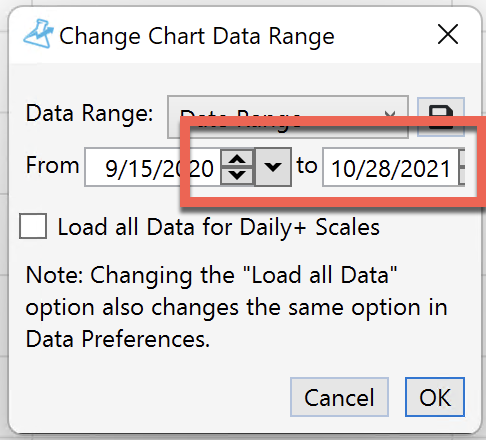Select the year in the From date field
The height and width of the screenshot is (440, 486).
(x=187, y=168)
